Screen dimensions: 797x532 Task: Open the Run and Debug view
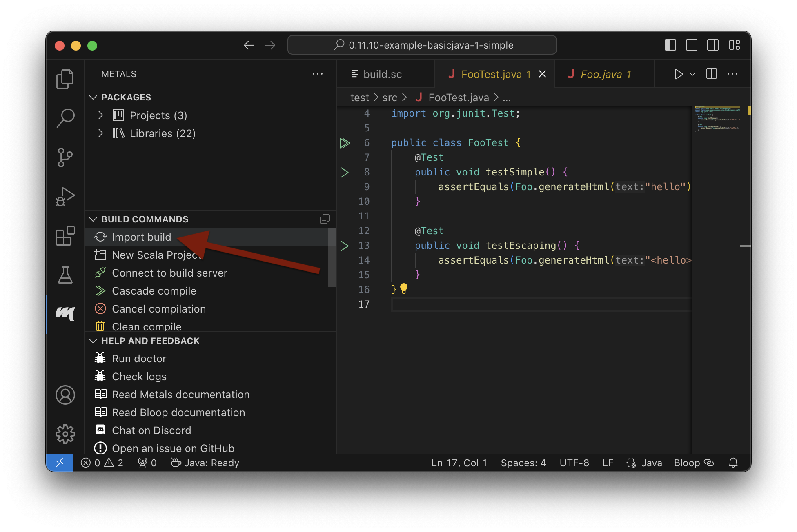tap(65, 196)
